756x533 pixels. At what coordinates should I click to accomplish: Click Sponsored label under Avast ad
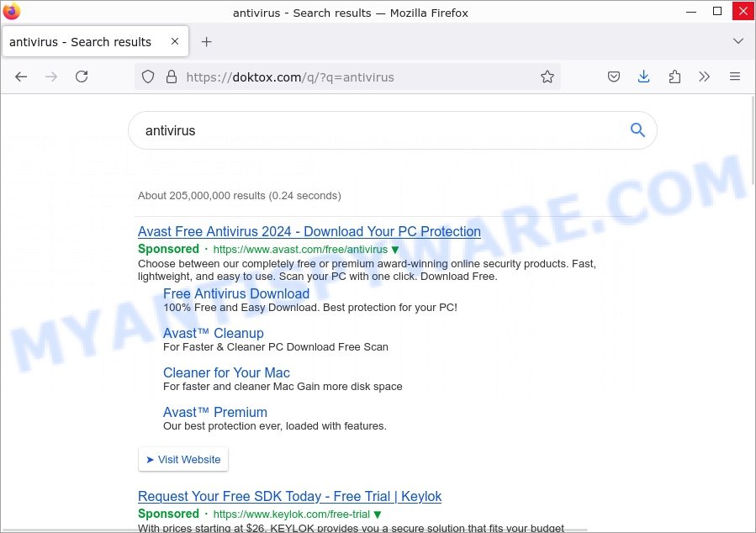click(168, 249)
